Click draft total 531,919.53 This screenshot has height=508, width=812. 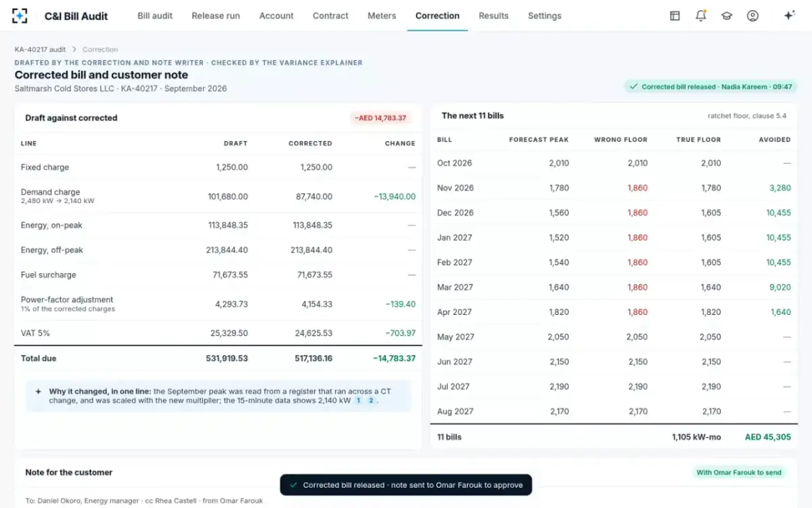[227, 358]
